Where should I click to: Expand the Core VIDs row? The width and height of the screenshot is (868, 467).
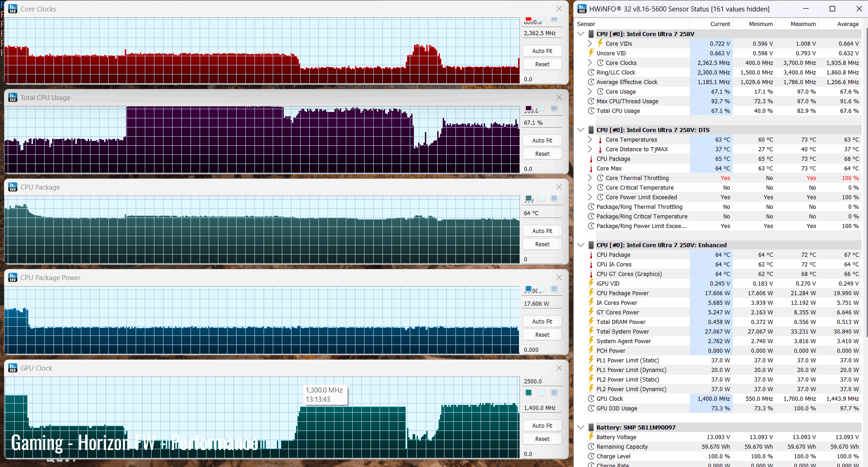click(x=590, y=43)
